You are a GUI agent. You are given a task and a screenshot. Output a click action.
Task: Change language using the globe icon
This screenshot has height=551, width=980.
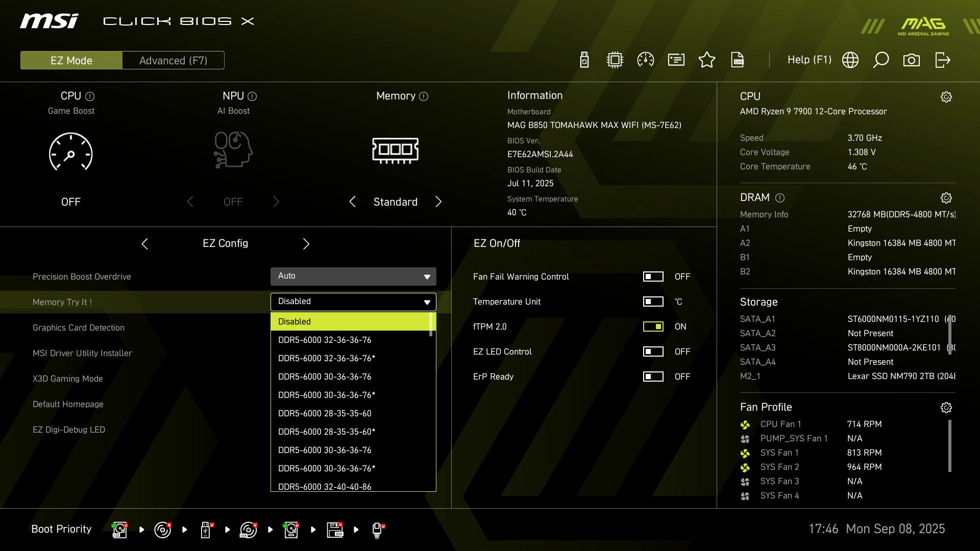point(850,60)
